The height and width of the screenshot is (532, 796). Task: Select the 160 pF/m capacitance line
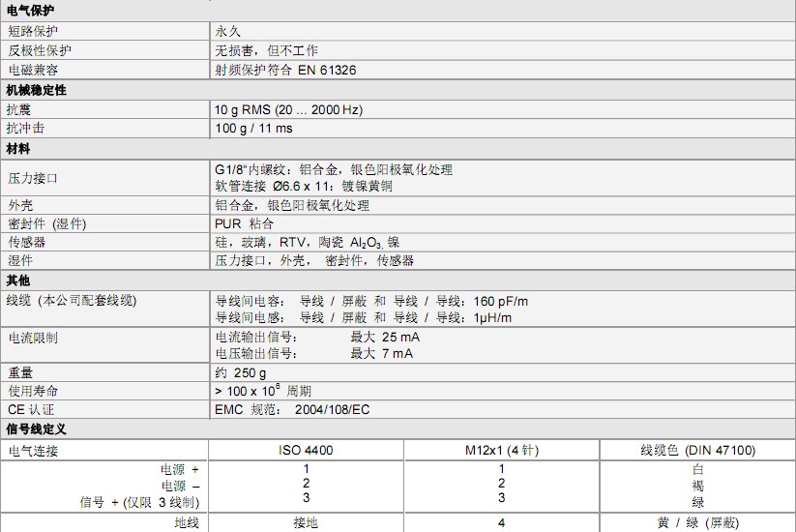[371, 301]
